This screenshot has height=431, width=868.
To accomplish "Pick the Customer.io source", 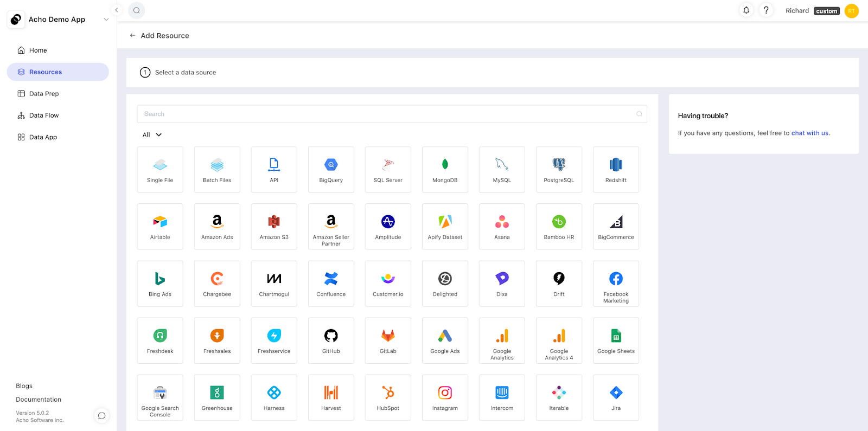I will click(x=388, y=284).
